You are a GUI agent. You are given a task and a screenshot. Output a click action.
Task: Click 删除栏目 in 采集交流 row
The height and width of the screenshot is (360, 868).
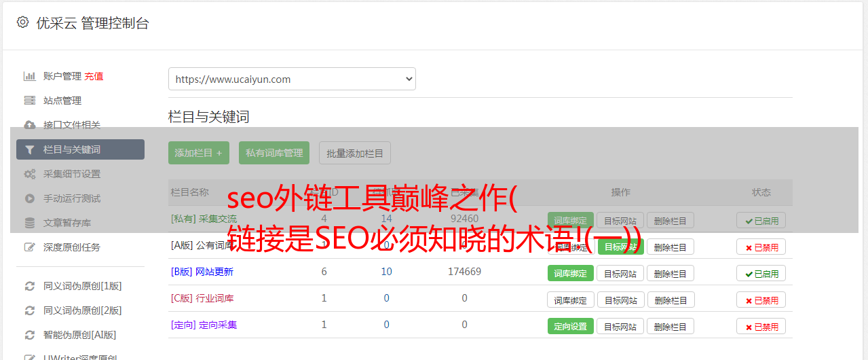[x=671, y=221]
